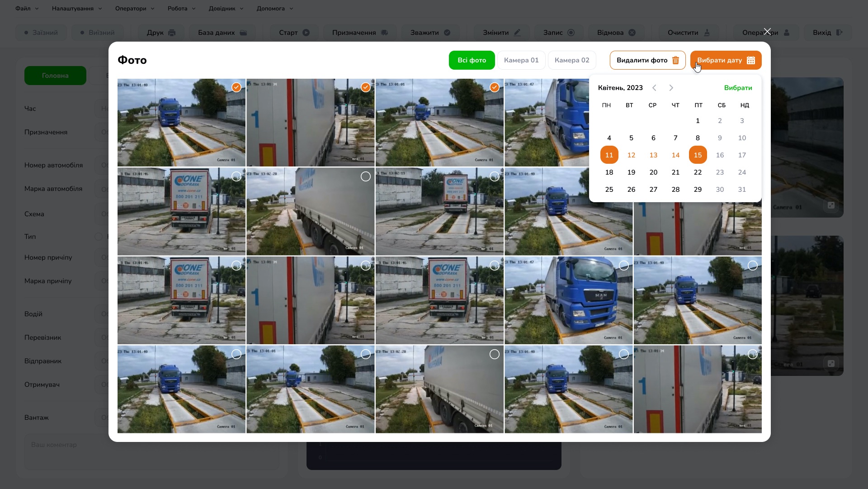
Task: Select the Заїзний option in the toolbar
Action: pos(41,33)
